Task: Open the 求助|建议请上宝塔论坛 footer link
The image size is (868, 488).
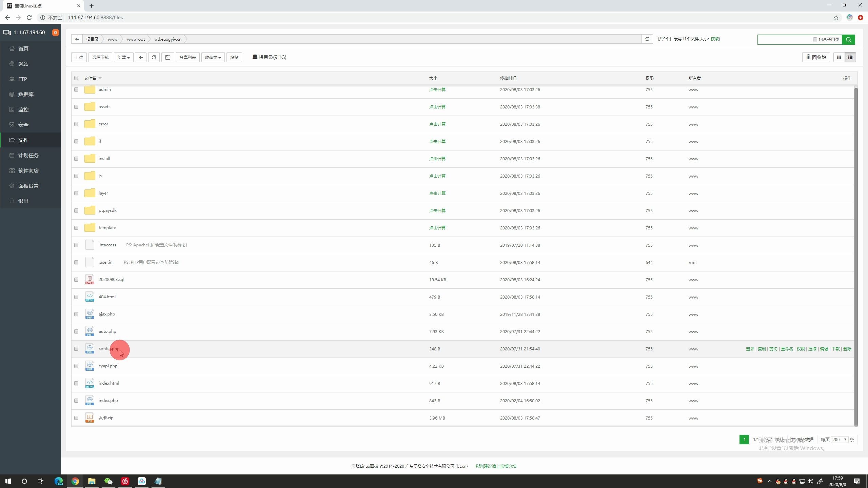Action: coord(495,466)
